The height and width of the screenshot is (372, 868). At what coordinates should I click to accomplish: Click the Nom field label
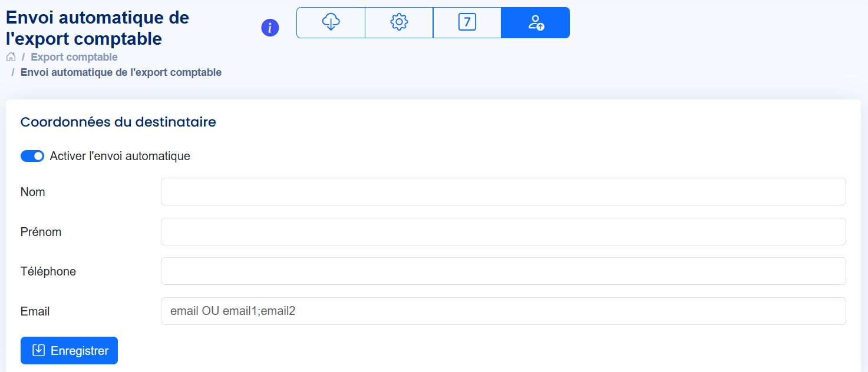coord(33,192)
